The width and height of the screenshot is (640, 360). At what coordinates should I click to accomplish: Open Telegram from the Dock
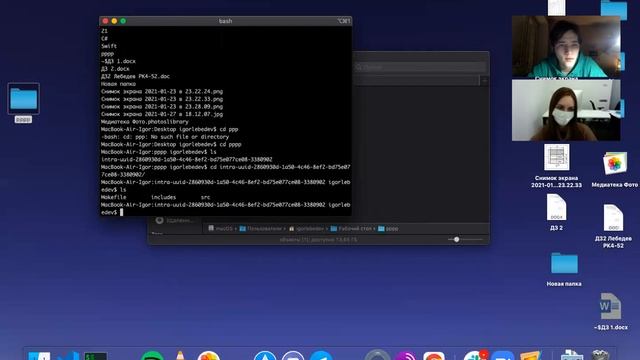pos(321,356)
